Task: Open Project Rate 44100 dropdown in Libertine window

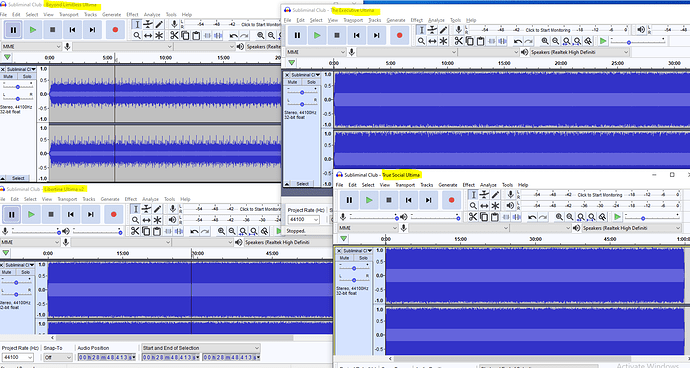Action: (17, 357)
